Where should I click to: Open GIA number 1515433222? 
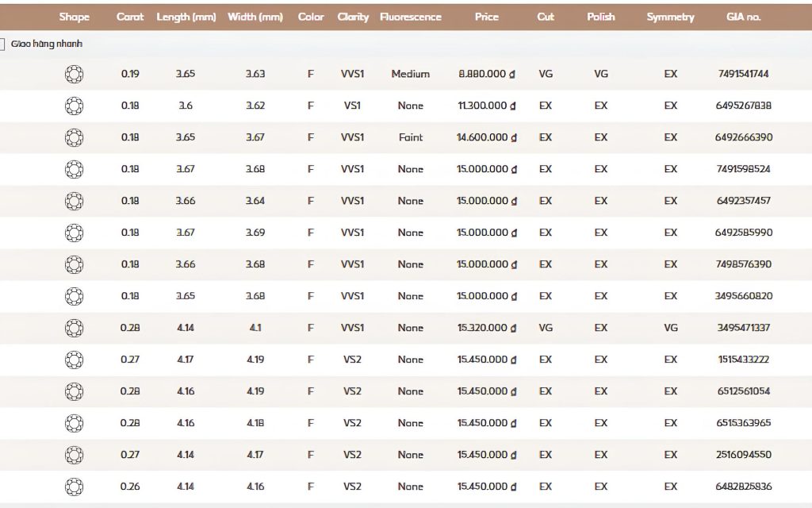[x=744, y=360]
